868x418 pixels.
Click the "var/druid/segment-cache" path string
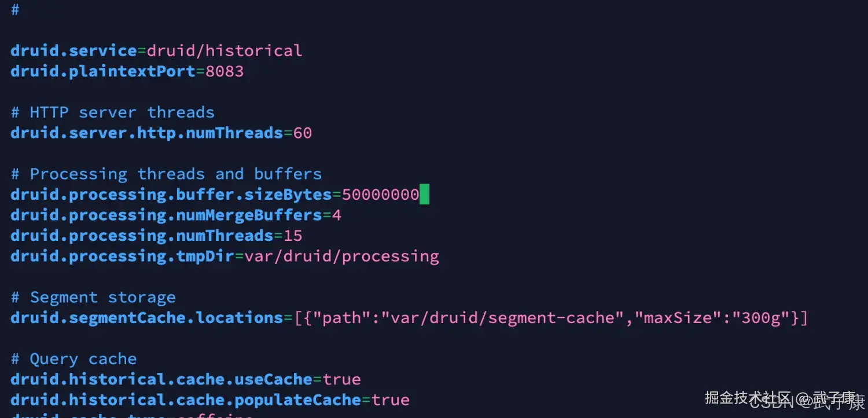click(502, 318)
